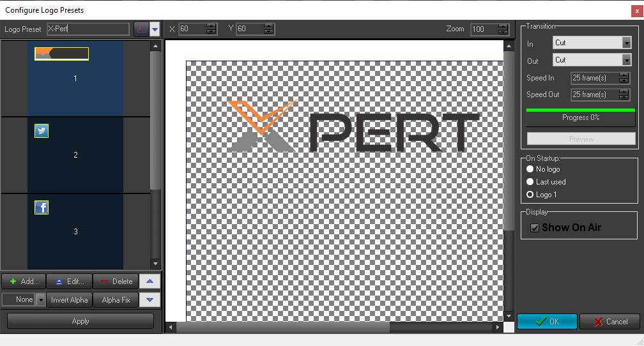
Task: Confirm with the OK button
Action: pyautogui.click(x=547, y=321)
